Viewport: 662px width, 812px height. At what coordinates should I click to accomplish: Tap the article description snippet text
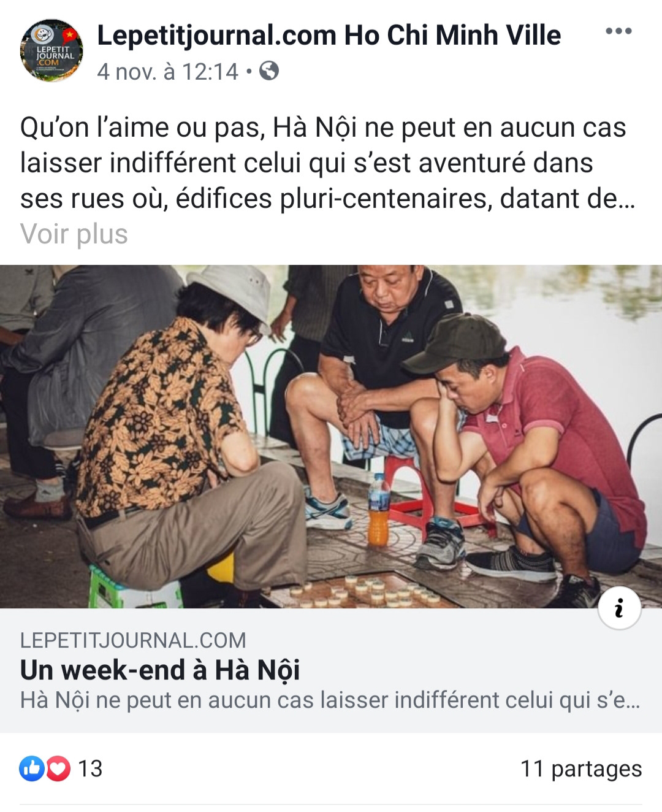[330, 700]
